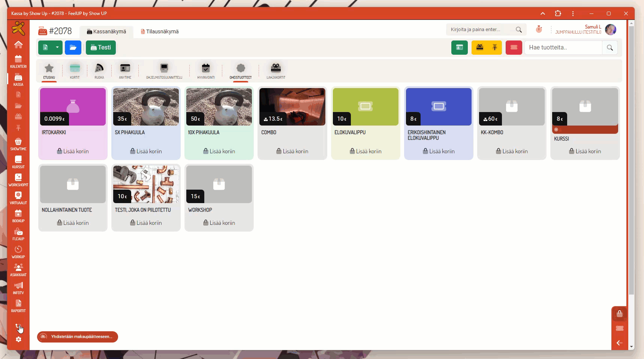Open the shopping bag panel at bottom right

point(619,314)
